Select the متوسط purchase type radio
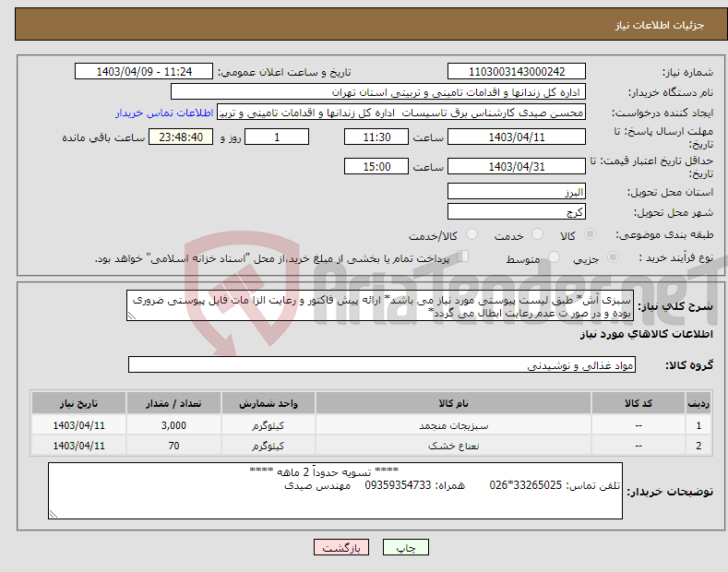This screenshot has width=728, height=572. [554, 257]
